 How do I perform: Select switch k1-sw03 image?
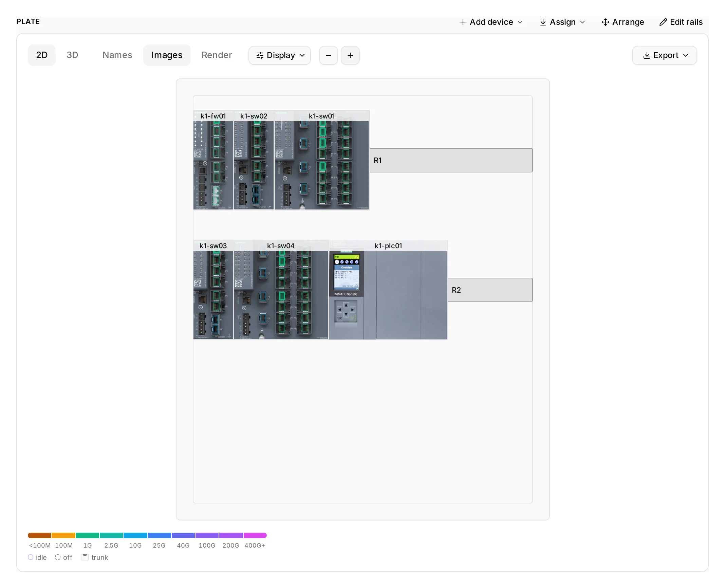213,290
